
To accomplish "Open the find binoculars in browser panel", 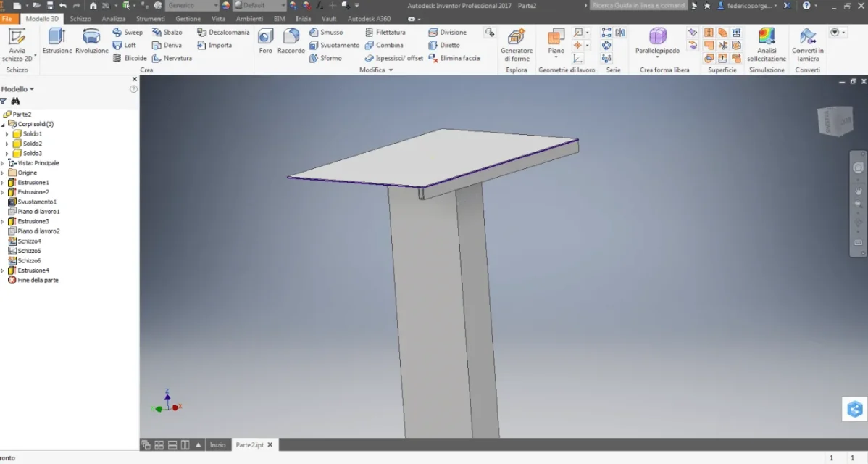I will [15, 101].
